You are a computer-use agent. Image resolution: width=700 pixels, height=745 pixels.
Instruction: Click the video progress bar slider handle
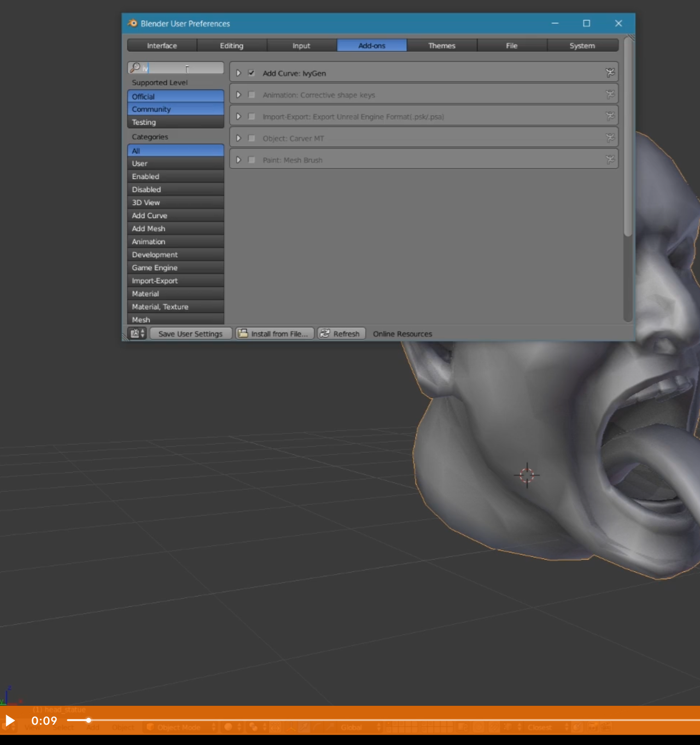[x=89, y=720]
